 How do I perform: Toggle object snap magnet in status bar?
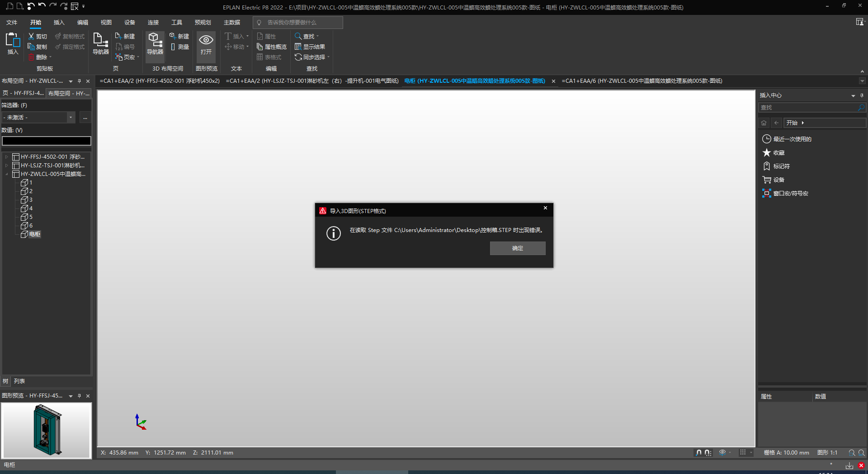click(x=699, y=453)
